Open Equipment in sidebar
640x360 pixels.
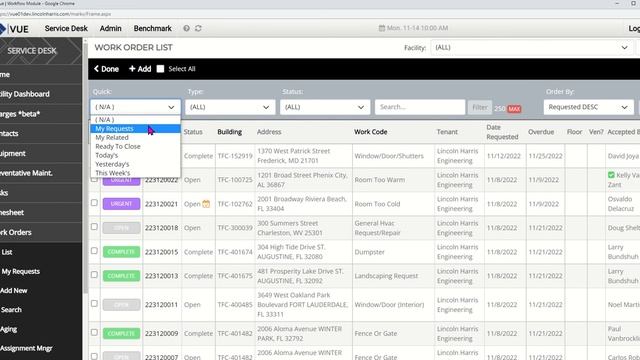click(x=41, y=153)
